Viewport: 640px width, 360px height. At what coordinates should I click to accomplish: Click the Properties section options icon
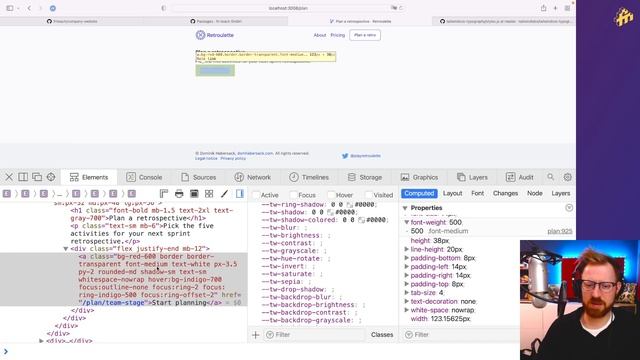click(569, 208)
